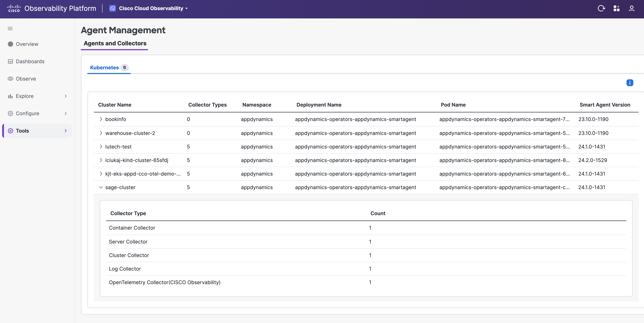
Task: Go to Overview in the sidebar
Action: [37, 44]
